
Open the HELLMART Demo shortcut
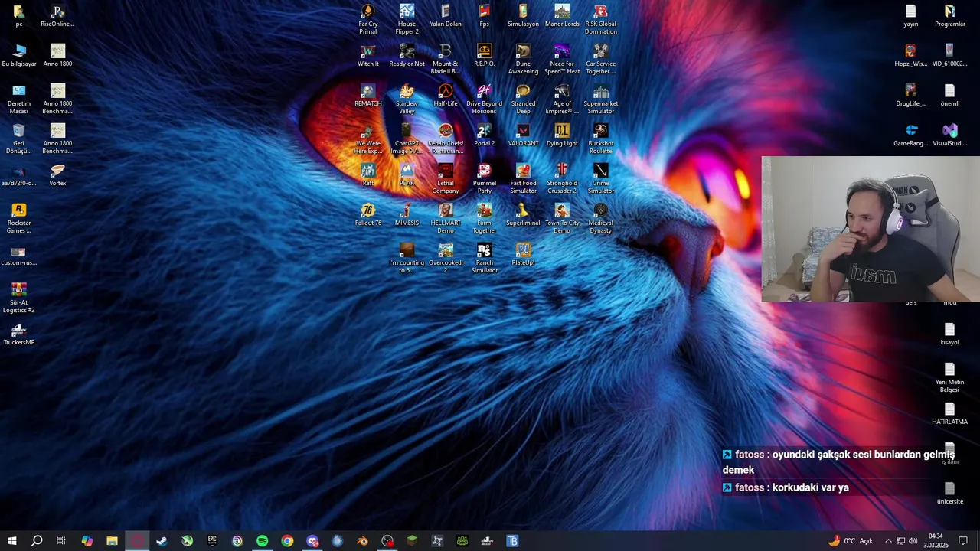446,218
